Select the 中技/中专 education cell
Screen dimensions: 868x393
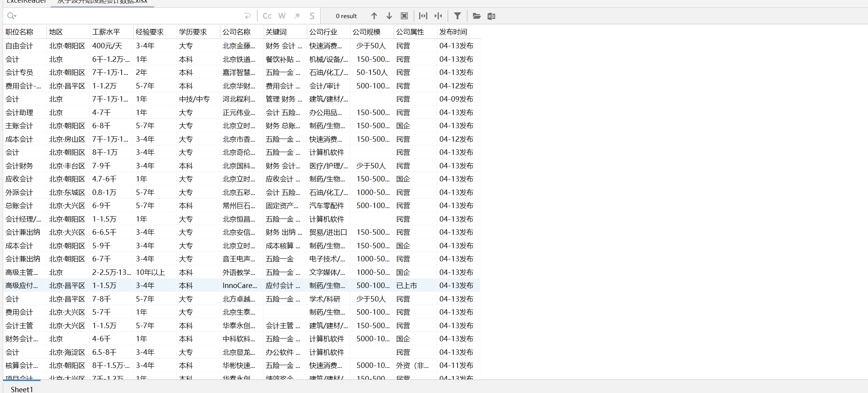point(198,99)
